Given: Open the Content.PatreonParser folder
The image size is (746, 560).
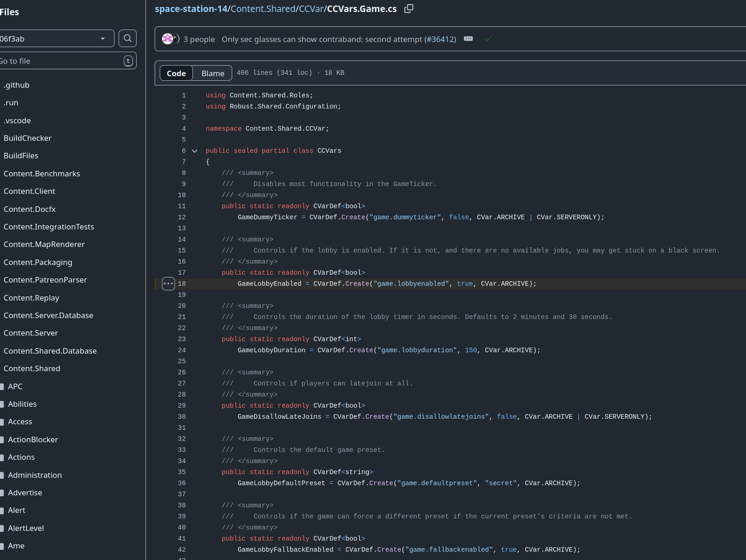Looking at the screenshot, I should click(45, 280).
